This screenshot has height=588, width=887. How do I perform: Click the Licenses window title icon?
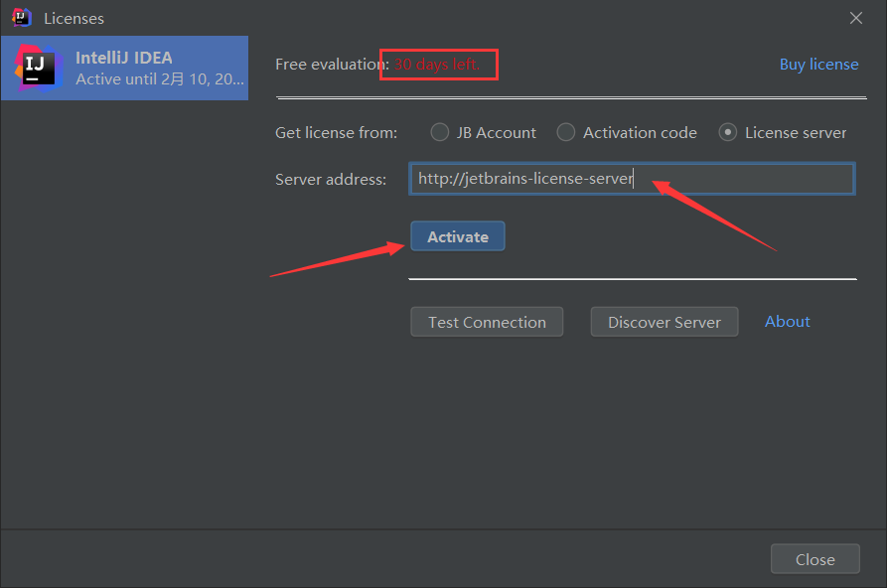coord(22,18)
